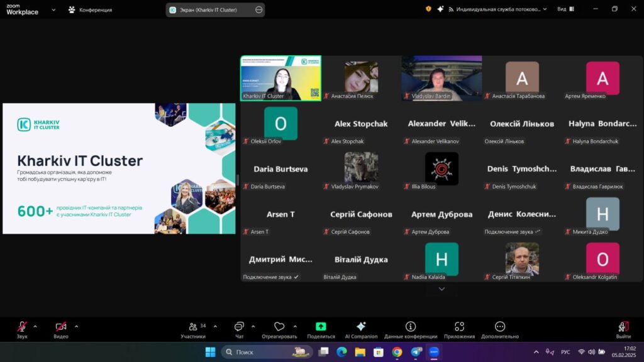Show next page of participants chevron
This screenshot has height=362, width=644.
point(441,289)
